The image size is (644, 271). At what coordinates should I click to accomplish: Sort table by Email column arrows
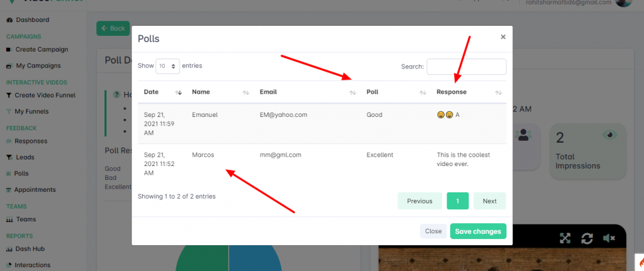click(x=352, y=92)
